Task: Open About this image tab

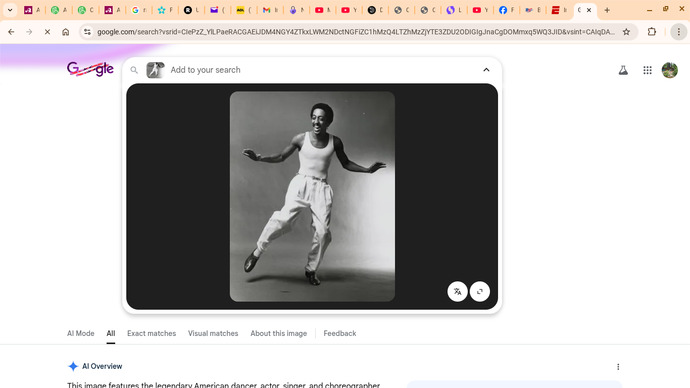Action: 279,333
